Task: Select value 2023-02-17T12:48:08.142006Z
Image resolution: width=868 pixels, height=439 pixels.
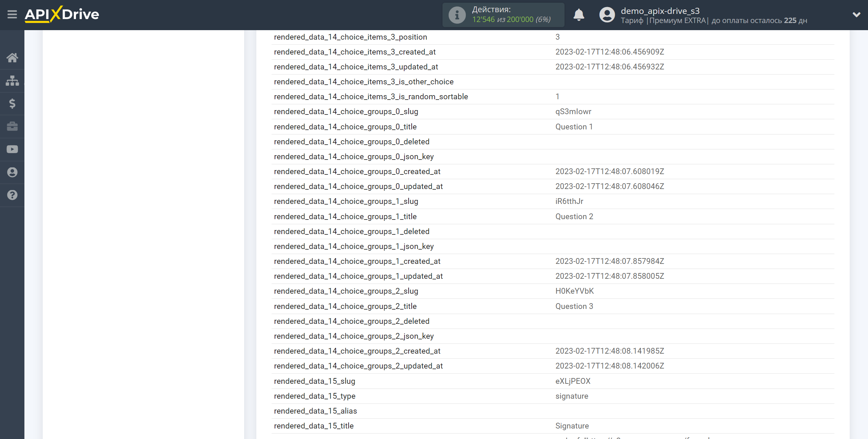Action: (x=610, y=366)
